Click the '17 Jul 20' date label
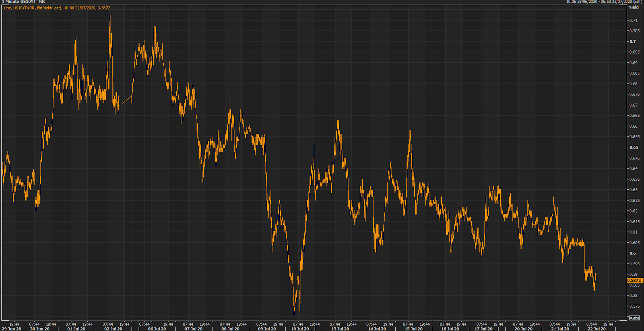Image resolution: width=644 pixels, height=331 pixels. (483, 329)
